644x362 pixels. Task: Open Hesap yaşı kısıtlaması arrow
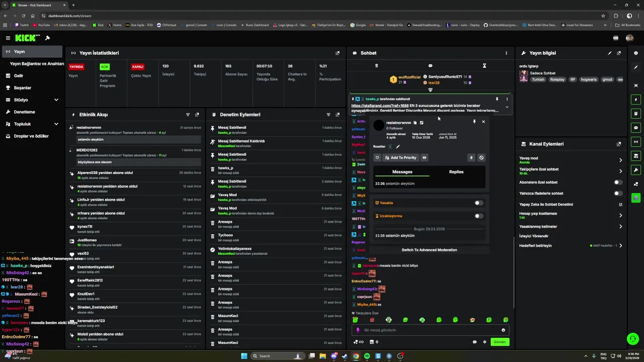coord(620,216)
